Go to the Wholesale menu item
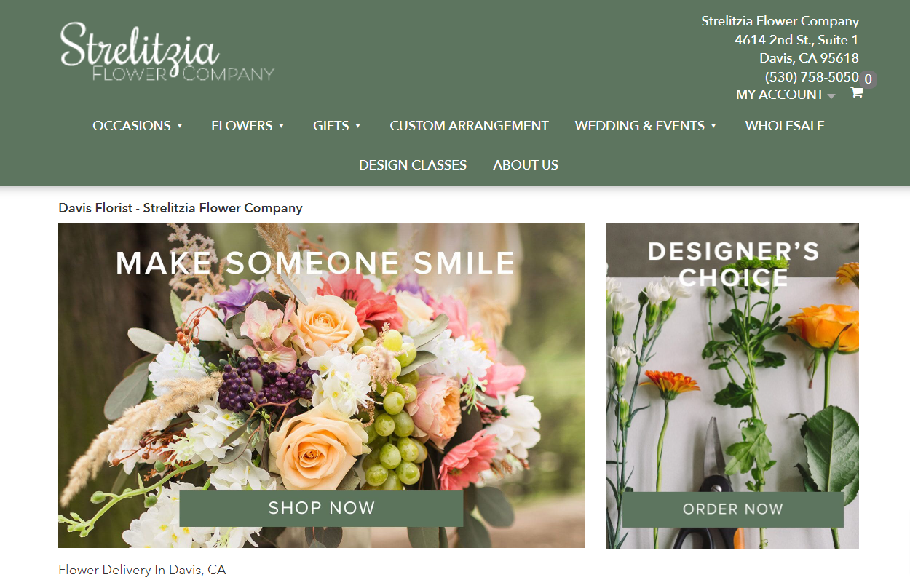 pyautogui.click(x=785, y=126)
